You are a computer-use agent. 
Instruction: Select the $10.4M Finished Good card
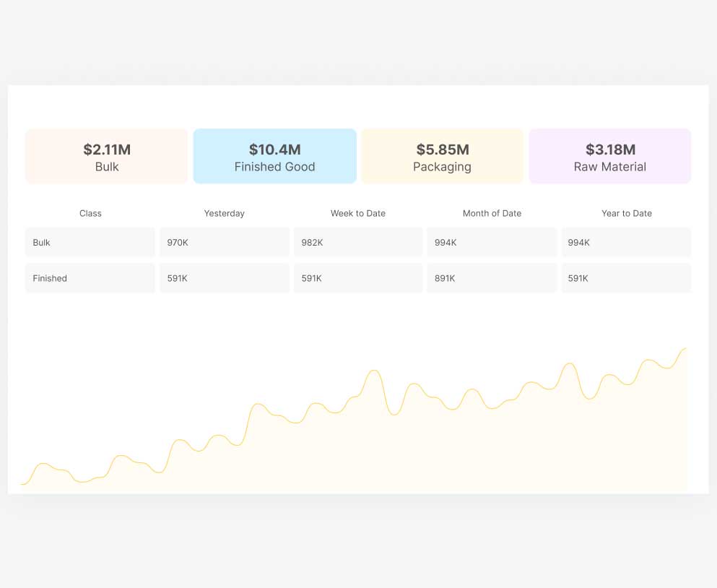click(x=274, y=157)
